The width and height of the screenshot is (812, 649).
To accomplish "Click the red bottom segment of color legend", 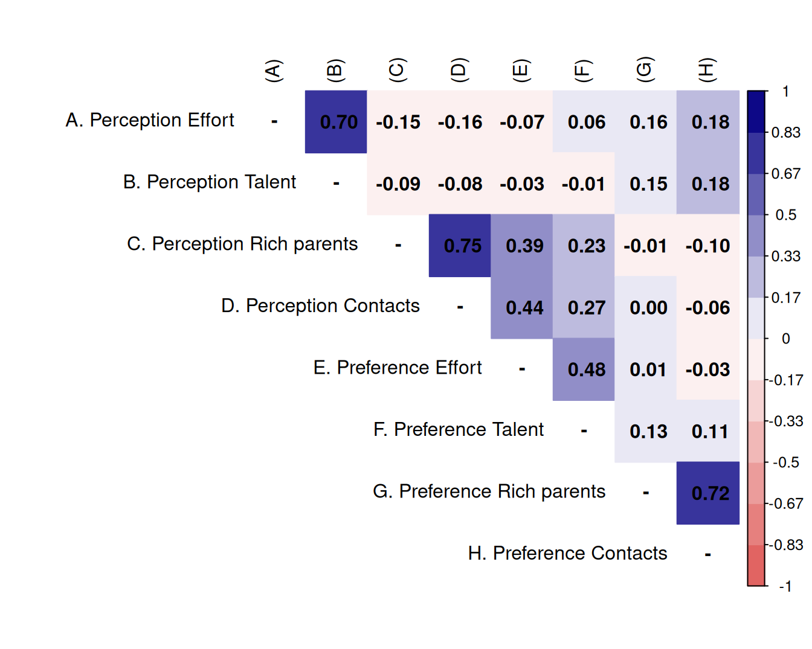I will [756, 565].
